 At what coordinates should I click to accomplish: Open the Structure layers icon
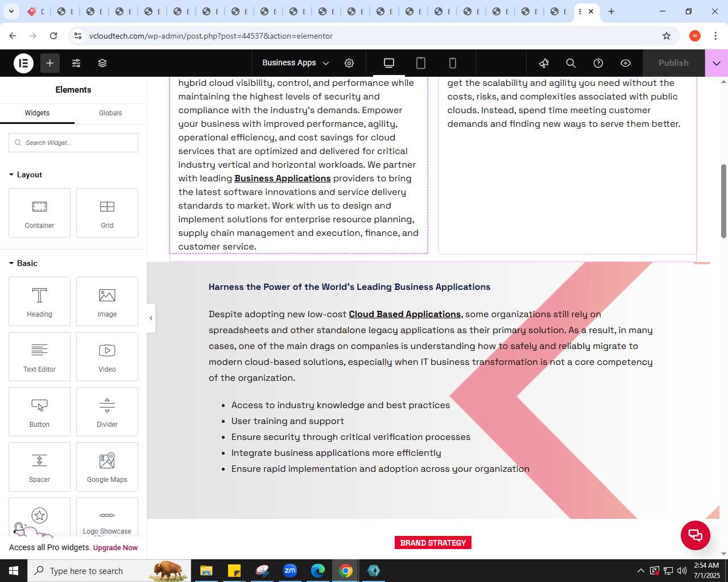[102, 63]
